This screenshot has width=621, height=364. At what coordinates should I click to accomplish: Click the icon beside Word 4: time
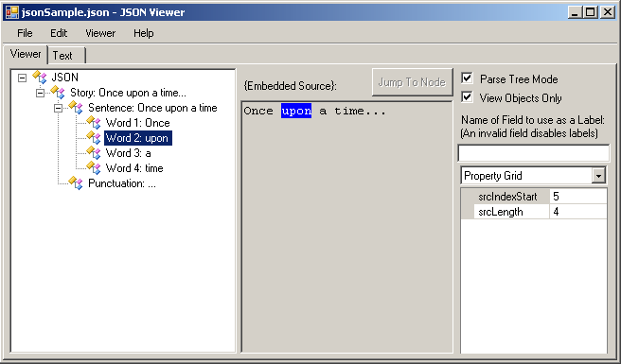(94, 167)
